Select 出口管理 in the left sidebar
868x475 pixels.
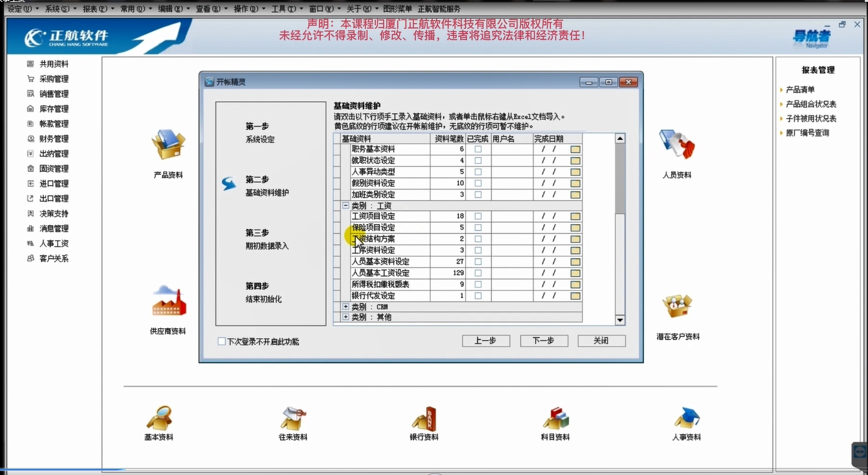(54, 199)
